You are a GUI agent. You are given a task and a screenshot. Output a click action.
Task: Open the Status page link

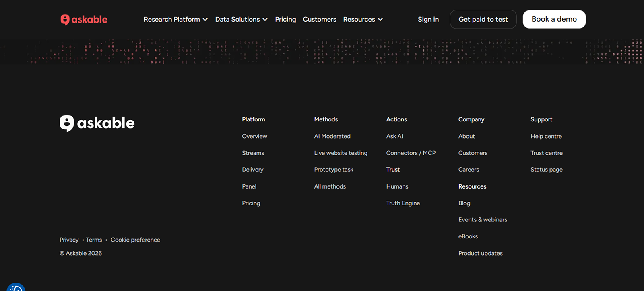546,170
